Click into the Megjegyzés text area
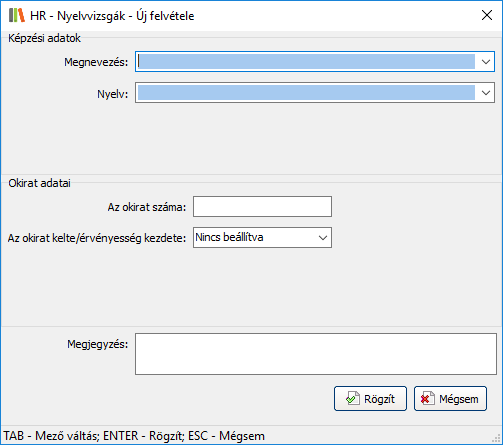 [x=316, y=354]
